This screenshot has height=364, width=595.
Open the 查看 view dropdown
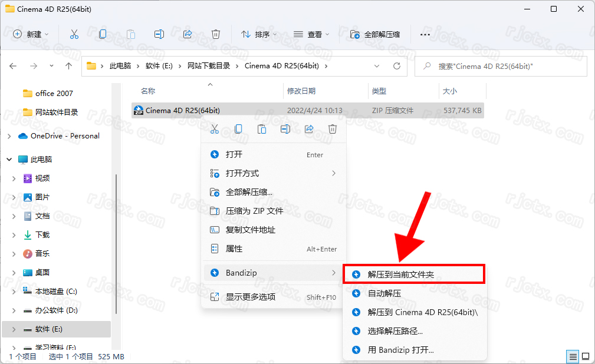coord(311,34)
